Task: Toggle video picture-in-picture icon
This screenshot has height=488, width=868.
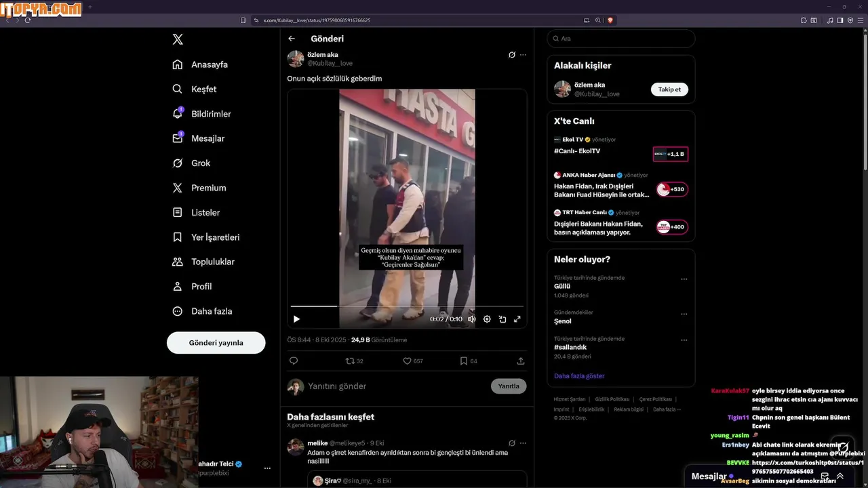Action: pos(502,319)
